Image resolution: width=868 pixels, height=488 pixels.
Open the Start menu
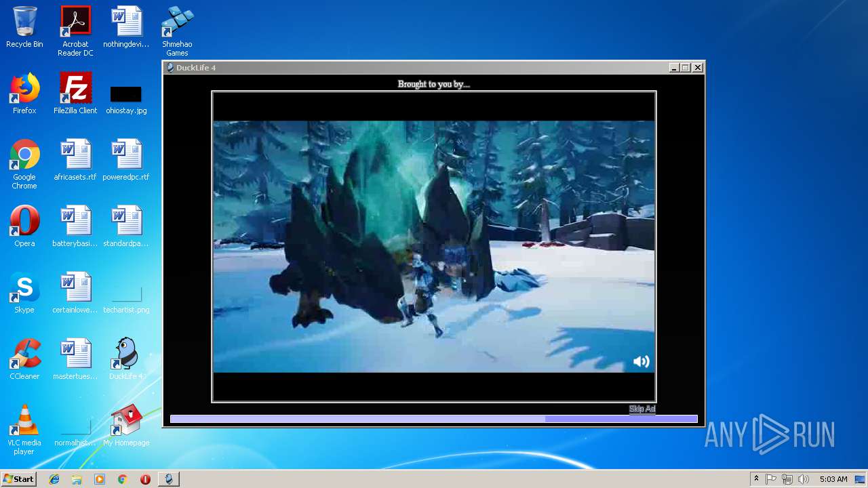click(x=18, y=479)
